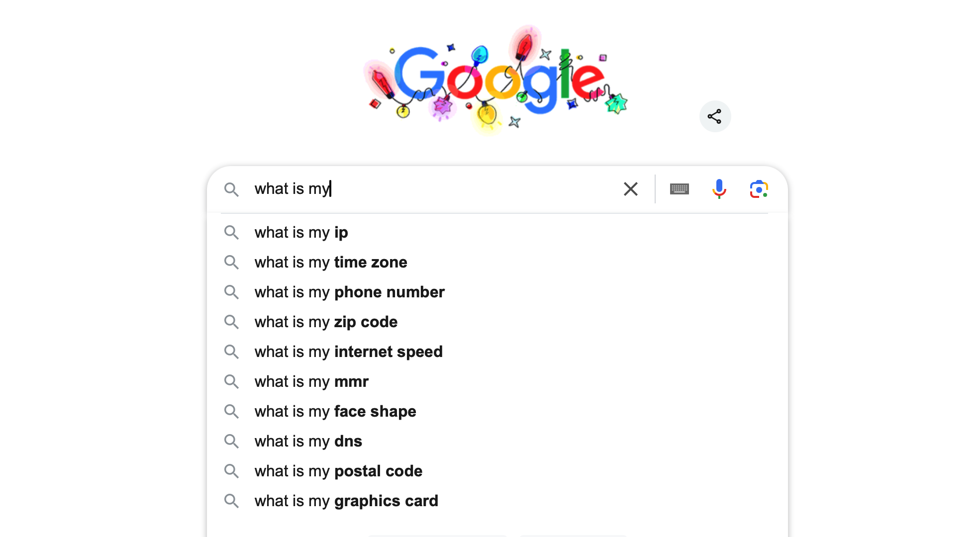Screen dimensions: 980x537
Task: Click the share icon on Google Doodle
Action: pos(713,117)
